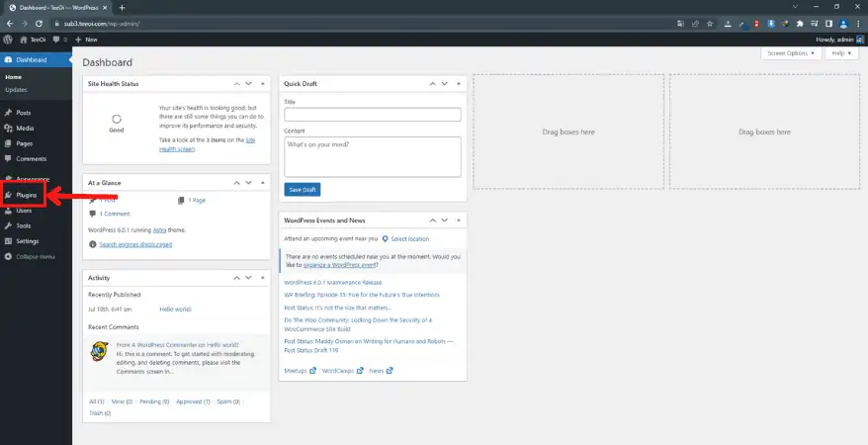Open WordPress 6.0.1 Maintenance Release news
Viewport: 868px width, 445px height.
point(333,282)
